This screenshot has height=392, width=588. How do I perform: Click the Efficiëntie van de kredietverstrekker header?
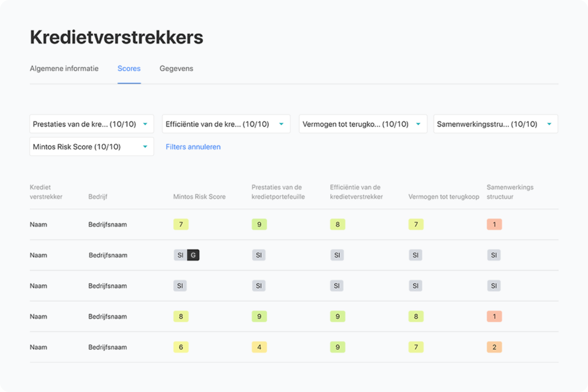coord(356,192)
